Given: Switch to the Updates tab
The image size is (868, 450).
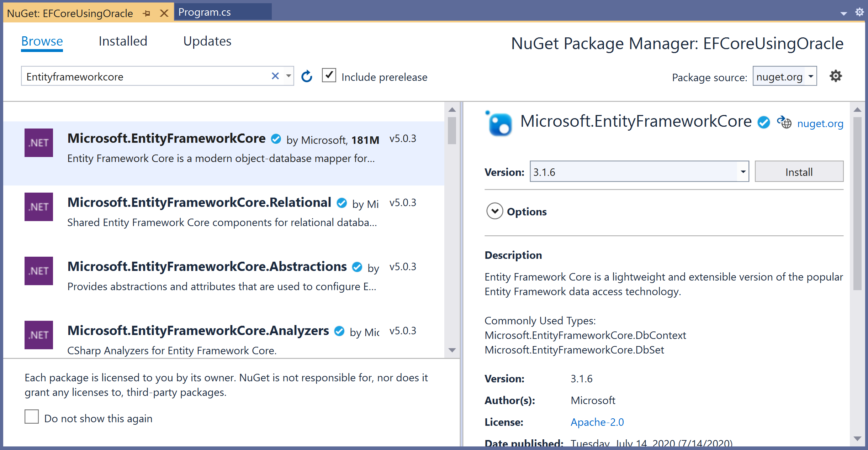Looking at the screenshot, I should point(207,41).
